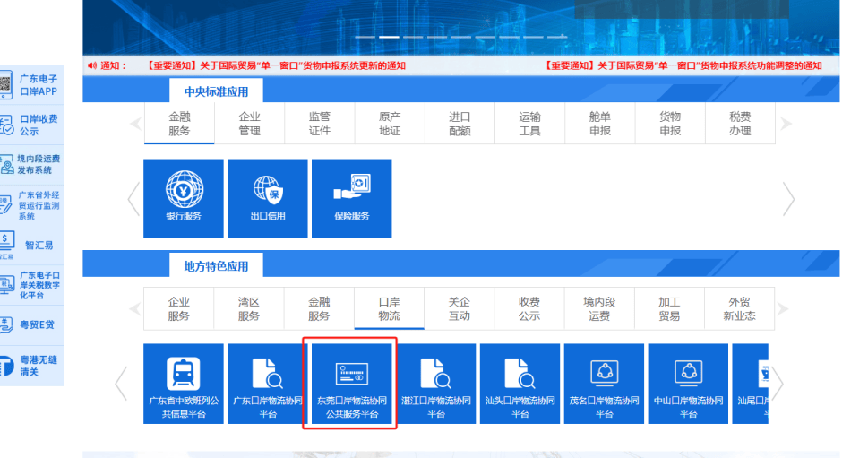
Task: Open the 出口信用 export credit tile
Action: coord(267,198)
